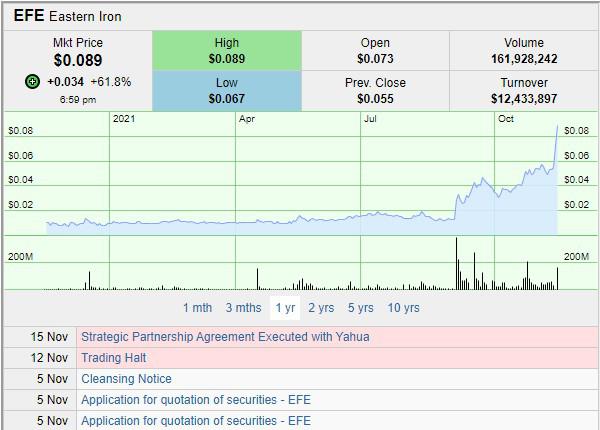Show the 10 yrs price chart
The image size is (600, 430).
point(403,308)
